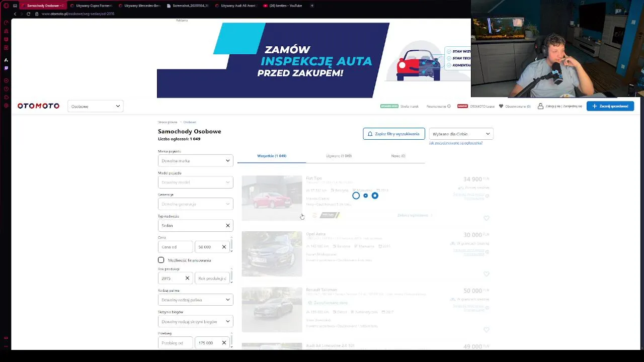This screenshot has width=644, height=362.
Task: Click the info icon next to Finansowanie
Action: point(449,106)
